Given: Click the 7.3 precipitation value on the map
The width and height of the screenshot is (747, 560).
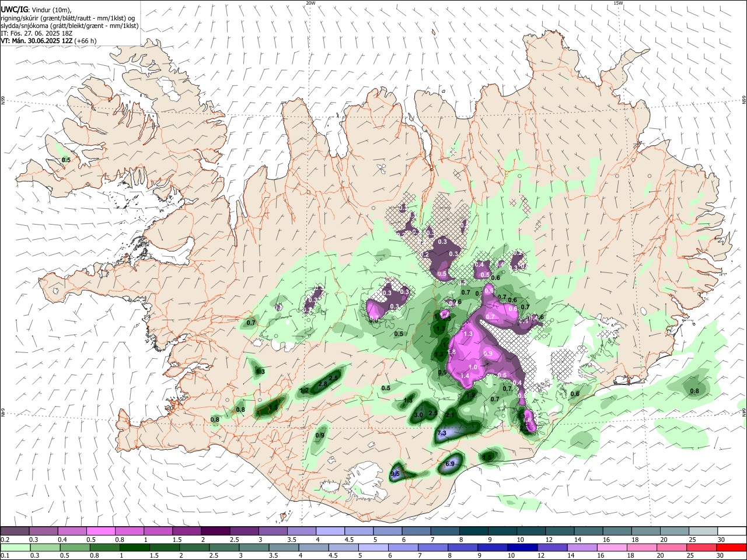Looking at the screenshot, I should pyautogui.click(x=442, y=433).
